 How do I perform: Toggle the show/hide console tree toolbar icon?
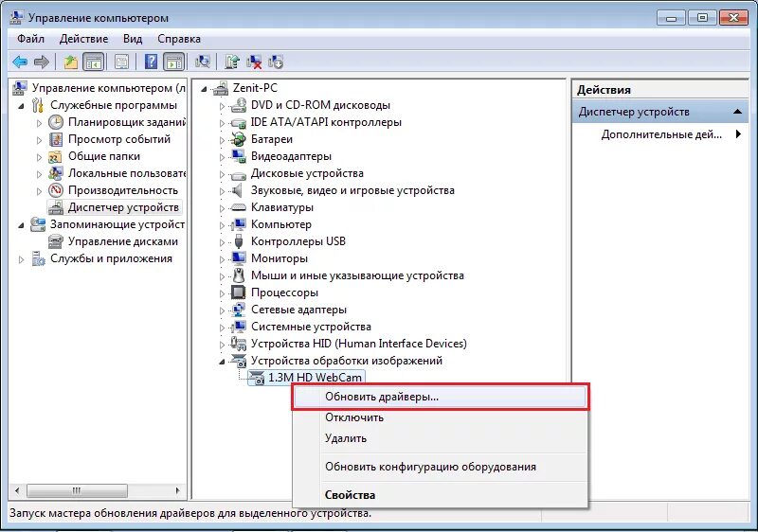point(93,62)
